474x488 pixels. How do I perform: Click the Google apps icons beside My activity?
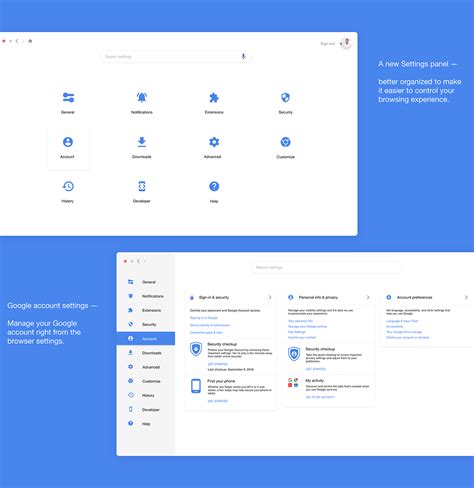(293, 383)
